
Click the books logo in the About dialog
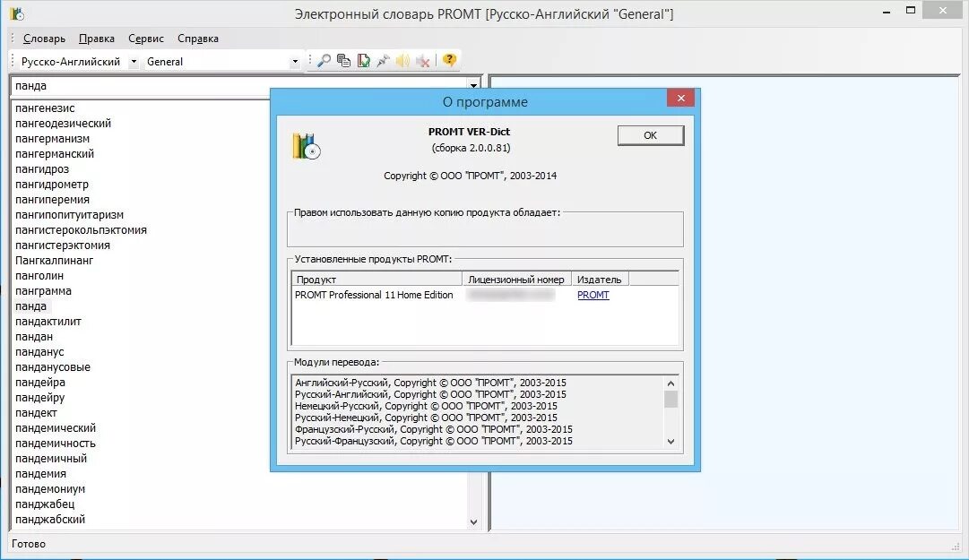coord(306,146)
